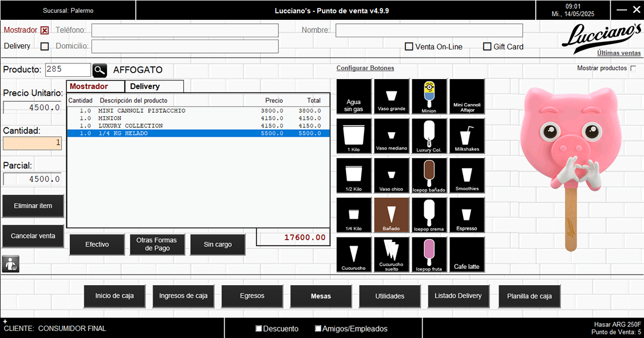Select the Vaso grande product button
Image resolution: width=644 pixels, height=338 pixels.
pos(391,97)
